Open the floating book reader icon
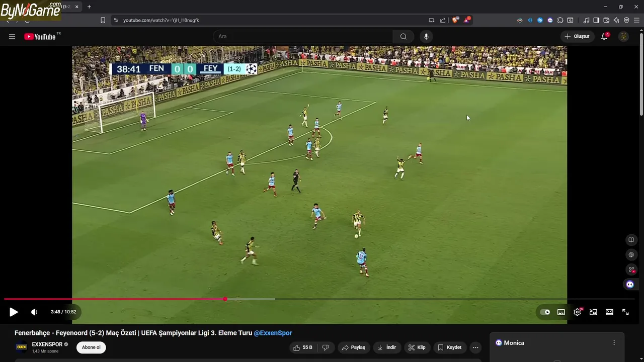 click(631, 240)
